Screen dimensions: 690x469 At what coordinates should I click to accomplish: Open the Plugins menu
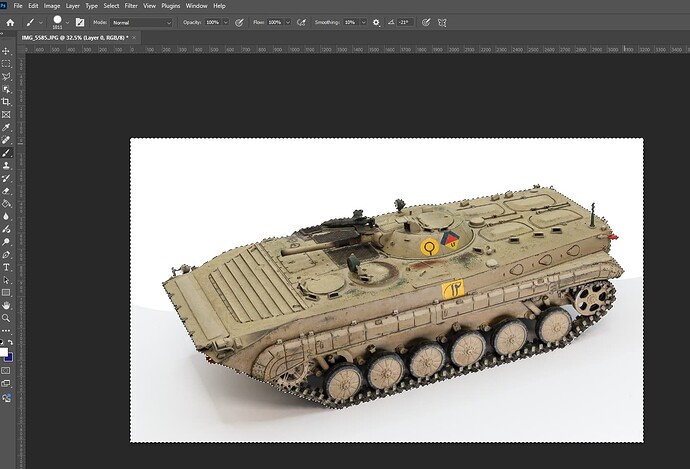tap(170, 6)
